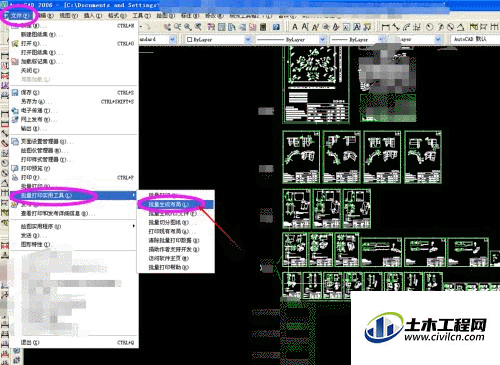
Task: Click the linear dimension toolbar icon
Action: tap(385, 27)
